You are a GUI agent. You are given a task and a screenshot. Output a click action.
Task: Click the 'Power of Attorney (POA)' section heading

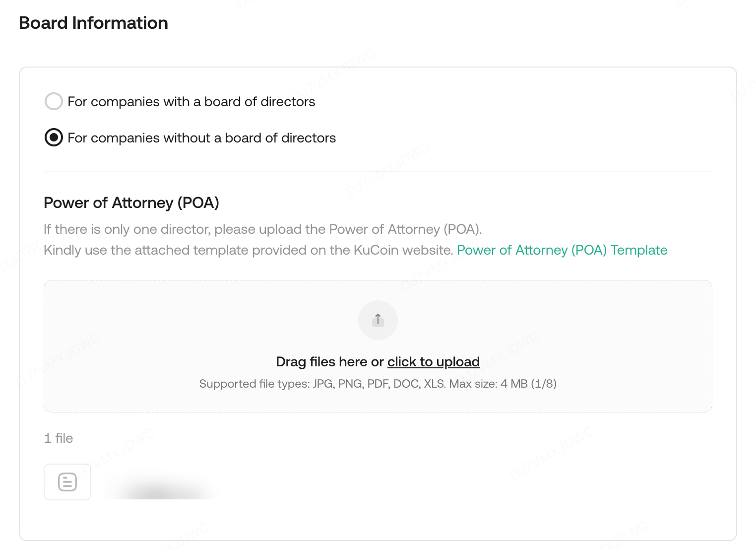131,203
